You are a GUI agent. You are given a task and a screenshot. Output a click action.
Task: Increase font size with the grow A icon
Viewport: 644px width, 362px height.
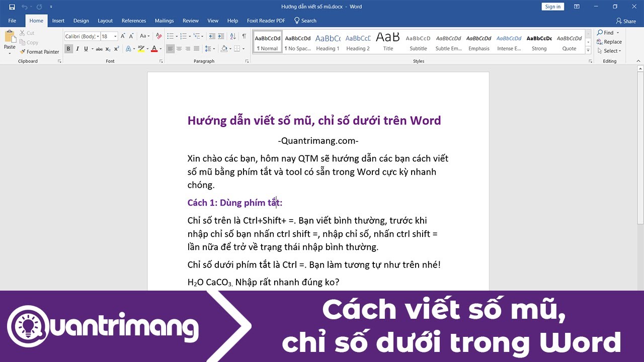point(123,36)
